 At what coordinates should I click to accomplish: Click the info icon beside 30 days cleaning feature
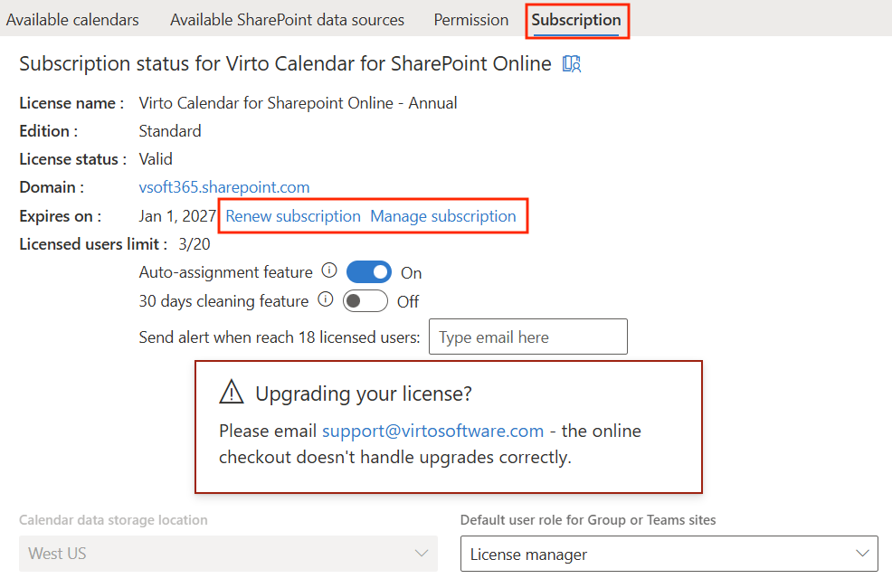point(326,300)
